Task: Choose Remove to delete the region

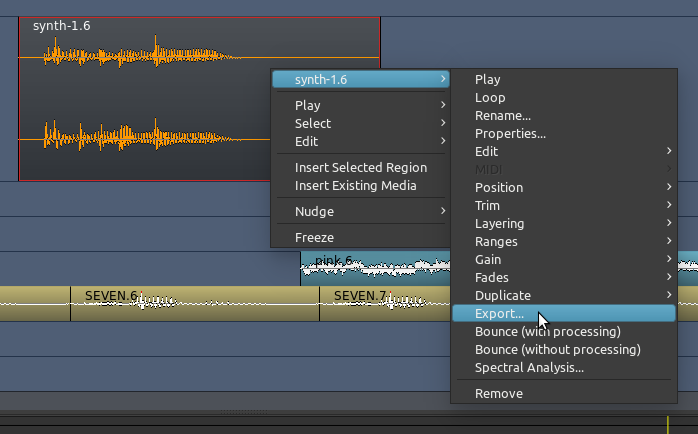Action: (x=564, y=394)
